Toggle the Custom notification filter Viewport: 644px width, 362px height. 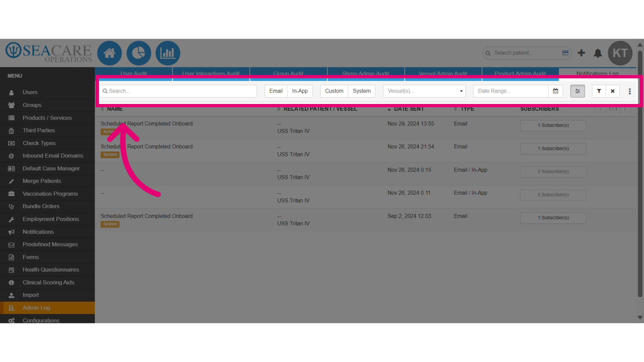click(x=334, y=91)
